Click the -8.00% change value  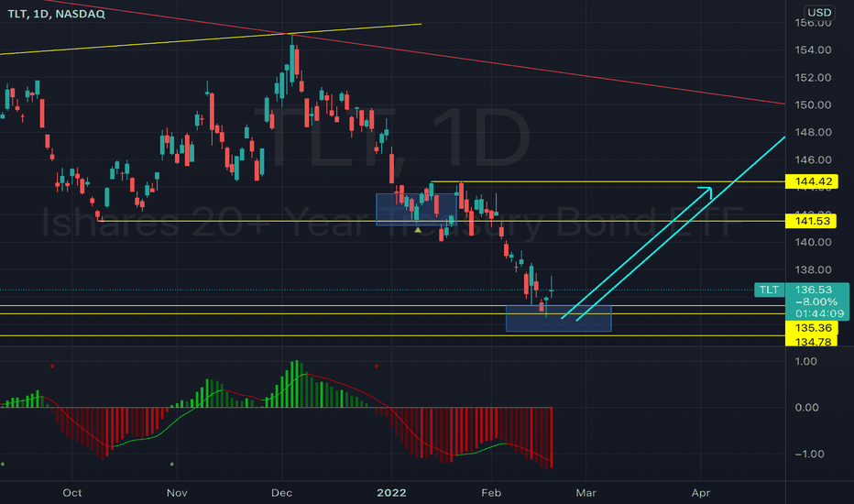click(x=816, y=301)
